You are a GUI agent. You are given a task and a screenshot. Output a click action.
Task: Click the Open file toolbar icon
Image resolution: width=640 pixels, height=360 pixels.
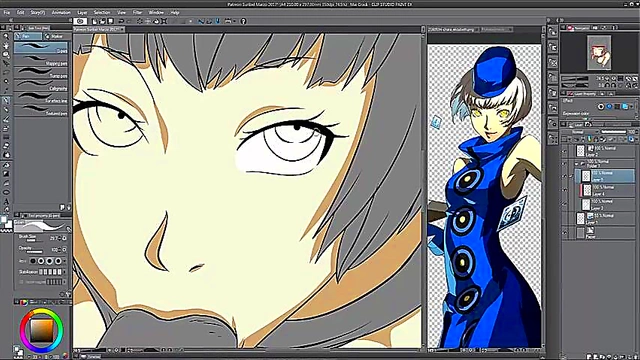pos(102,21)
